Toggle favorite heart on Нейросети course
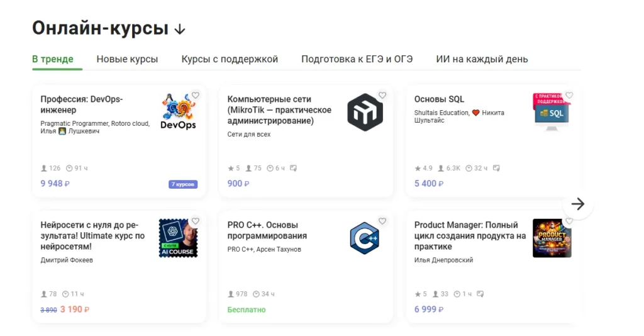Screen dimensions: 644x336 point(196,221)
